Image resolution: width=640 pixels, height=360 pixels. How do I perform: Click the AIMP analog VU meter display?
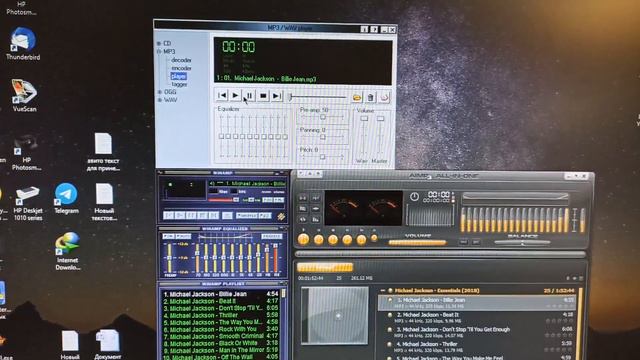point(364,208)
